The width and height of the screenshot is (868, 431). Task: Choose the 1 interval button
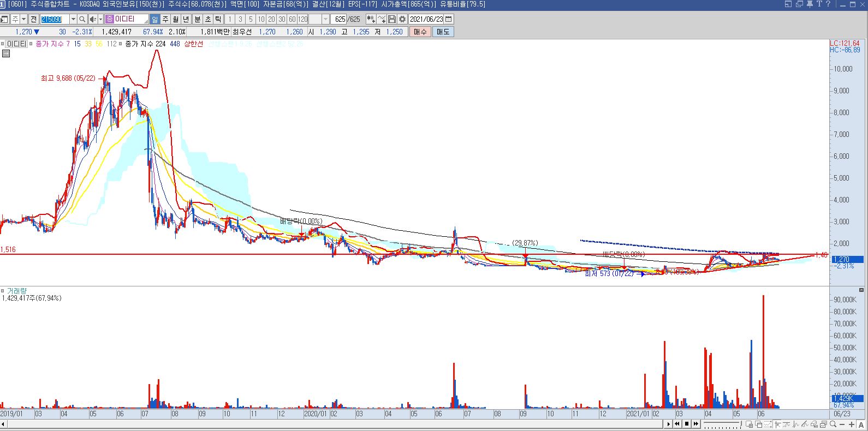230,19
